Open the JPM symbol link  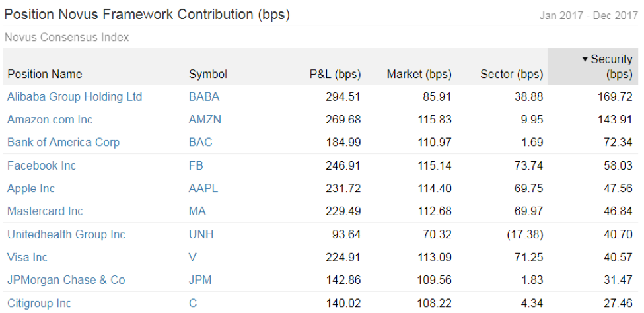pos(200,280)
